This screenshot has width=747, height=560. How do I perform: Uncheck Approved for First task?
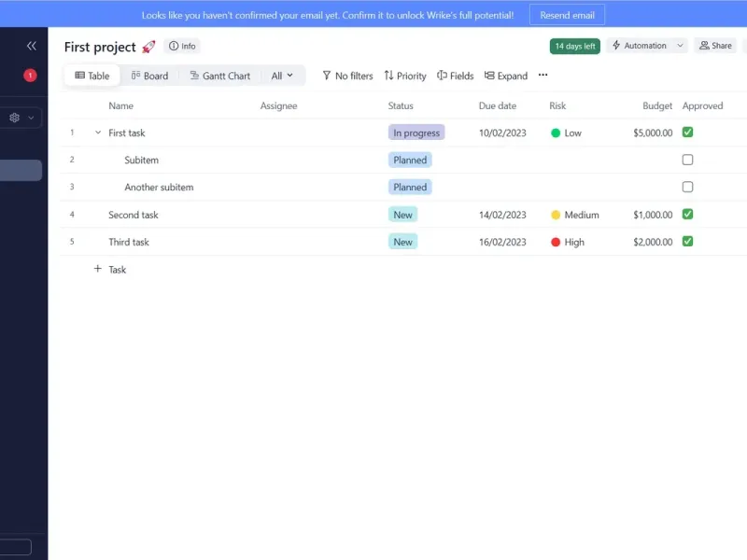pyautogui.click(x=687, y=133)
